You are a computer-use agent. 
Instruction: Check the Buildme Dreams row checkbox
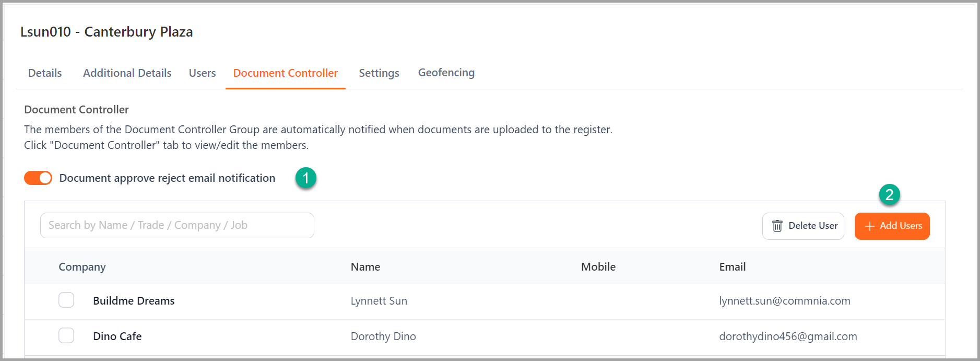66,300
